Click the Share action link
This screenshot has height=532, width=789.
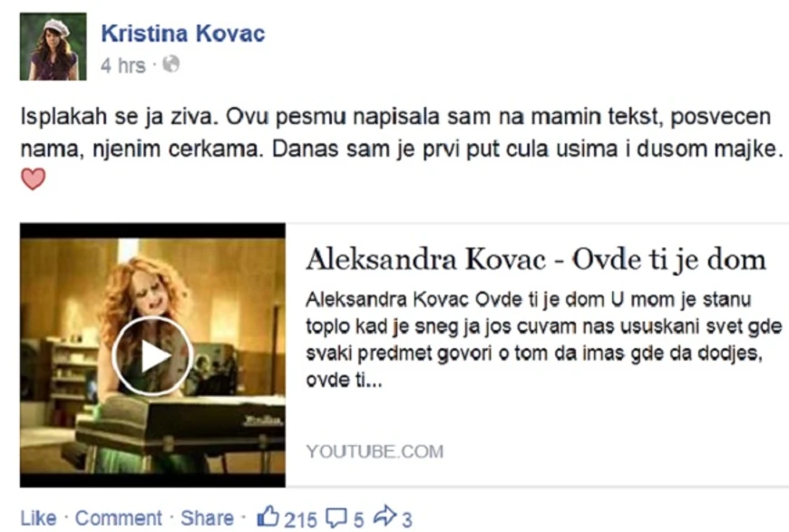207,517
